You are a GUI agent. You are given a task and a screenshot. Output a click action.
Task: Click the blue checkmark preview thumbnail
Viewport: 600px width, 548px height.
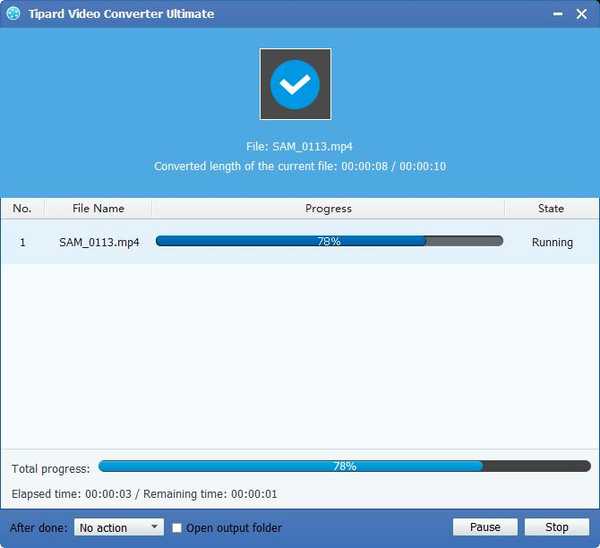(x=295, y=84)
